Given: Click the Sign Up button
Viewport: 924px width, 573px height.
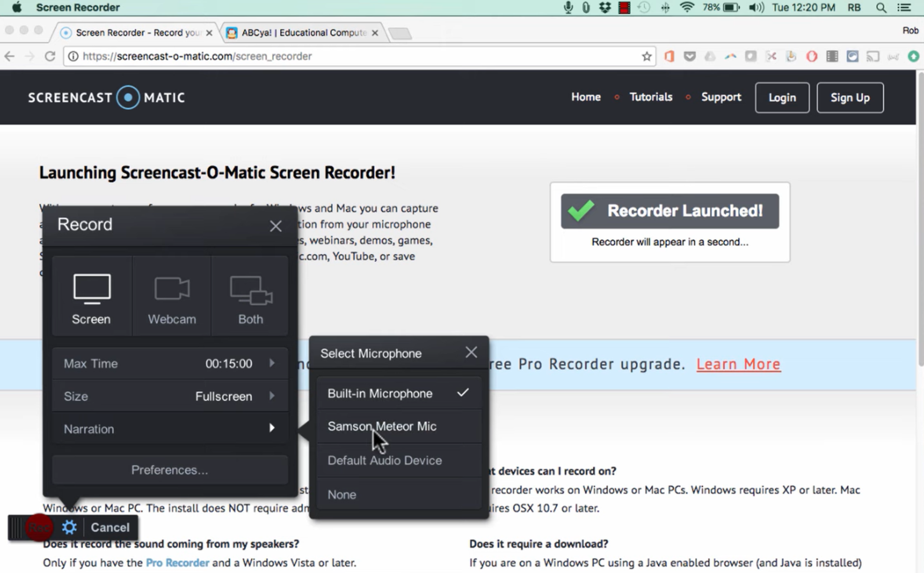Looking at the screenshot, I should (849, 97).
